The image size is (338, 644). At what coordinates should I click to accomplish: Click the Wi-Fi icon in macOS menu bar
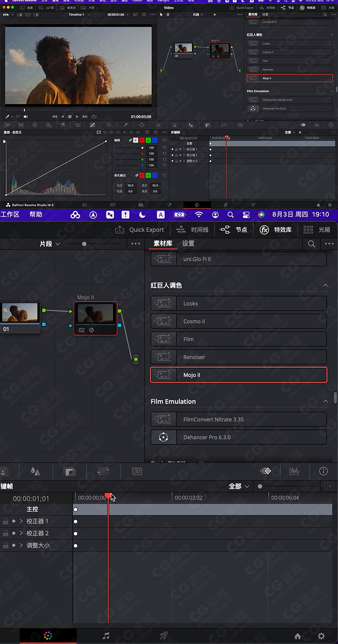[199, 215]
